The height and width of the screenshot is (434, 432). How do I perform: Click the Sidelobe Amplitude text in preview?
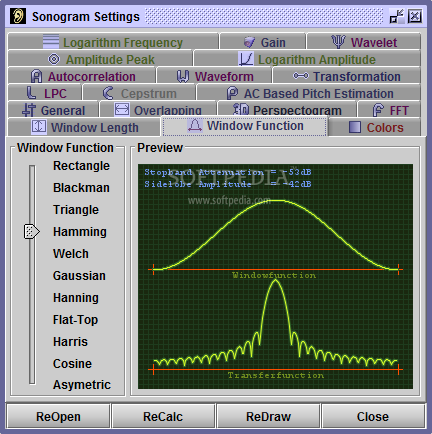[228, 184]
